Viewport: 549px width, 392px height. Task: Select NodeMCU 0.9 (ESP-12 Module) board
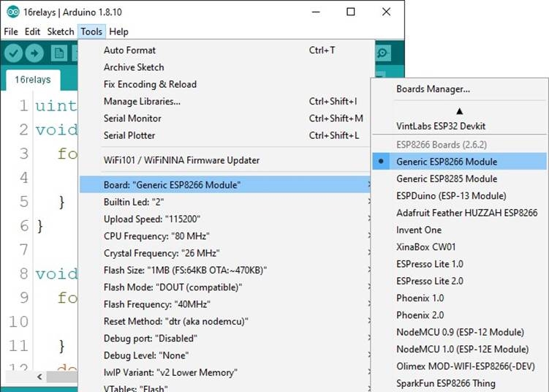459,333
